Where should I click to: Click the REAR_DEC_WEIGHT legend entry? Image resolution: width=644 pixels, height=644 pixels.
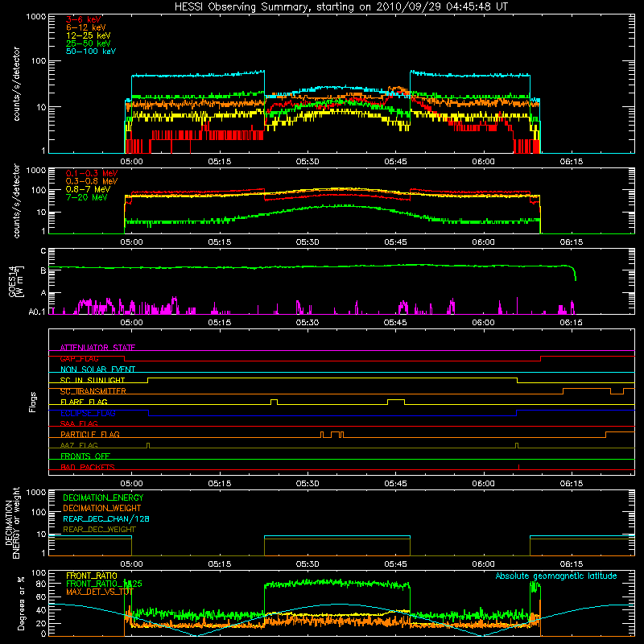coord(99,530)
